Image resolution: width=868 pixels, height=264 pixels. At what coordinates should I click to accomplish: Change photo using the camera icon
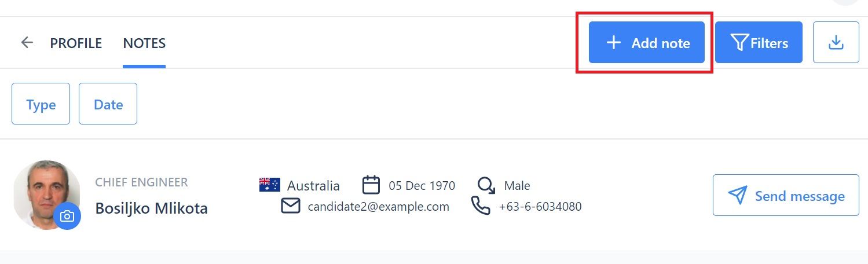pyautogui.click(x=67, y=216)
